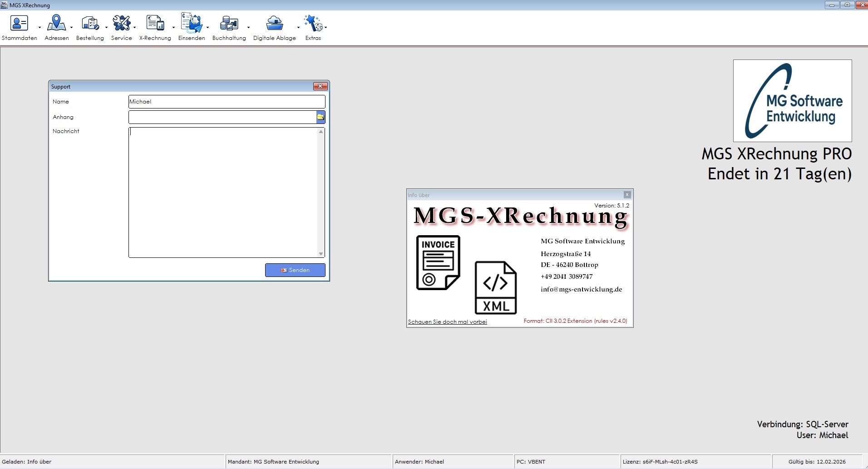Click the 'Lizenz: s6iF-MLsh-4c01-zR4S' status entry
Image resolution: width=868 pixels, height=469 pixels.
tap(660, 462)
